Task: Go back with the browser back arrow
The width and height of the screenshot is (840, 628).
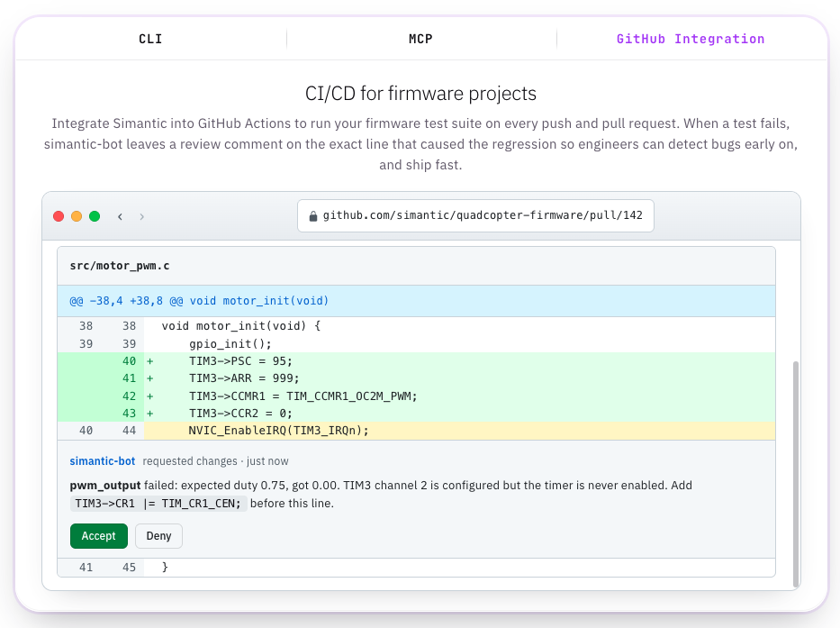Action: 120,216
